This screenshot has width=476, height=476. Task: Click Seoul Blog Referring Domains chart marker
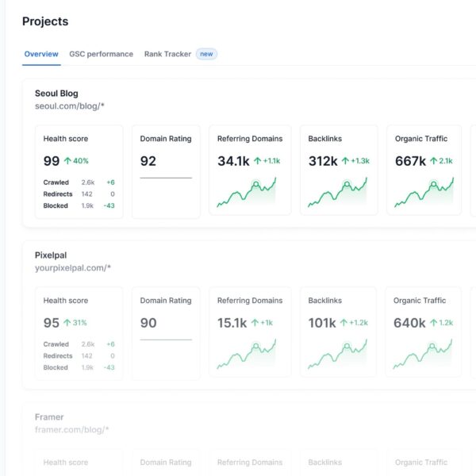(x=256, y=184)
